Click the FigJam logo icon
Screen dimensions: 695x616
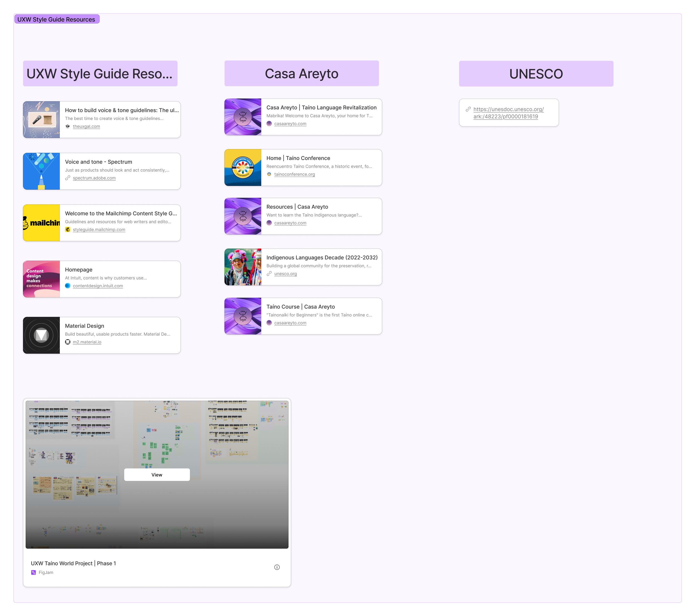[33, 572]
